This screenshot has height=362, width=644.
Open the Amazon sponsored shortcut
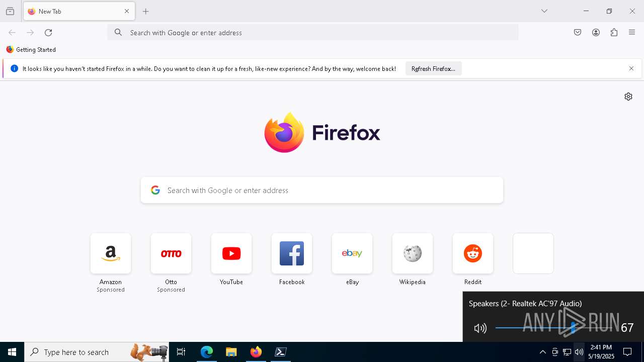(x=111, y=253)
